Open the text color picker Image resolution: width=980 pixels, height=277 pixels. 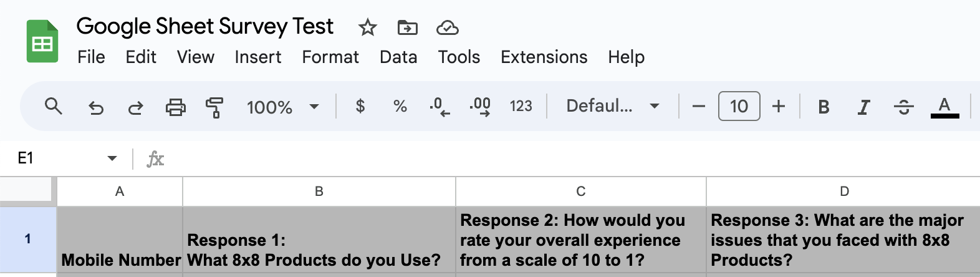point(944,107)
